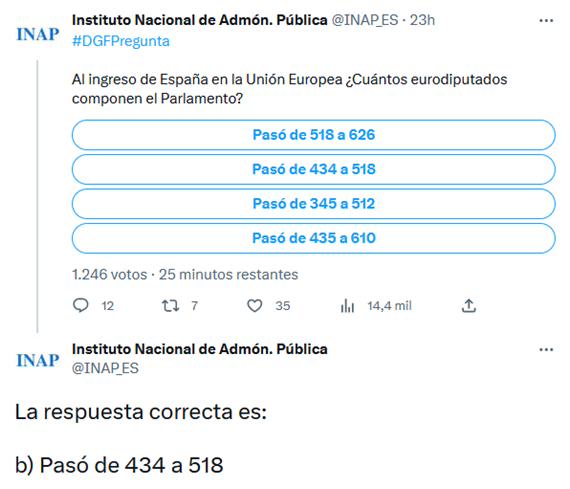Open the reply icon with 12 comments

pos(81,305)
